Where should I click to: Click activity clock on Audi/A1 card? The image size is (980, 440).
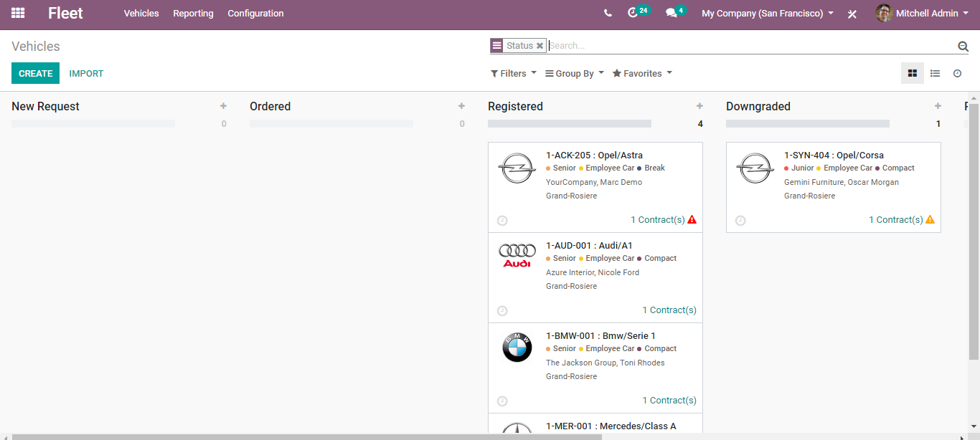tap(502, 311)
